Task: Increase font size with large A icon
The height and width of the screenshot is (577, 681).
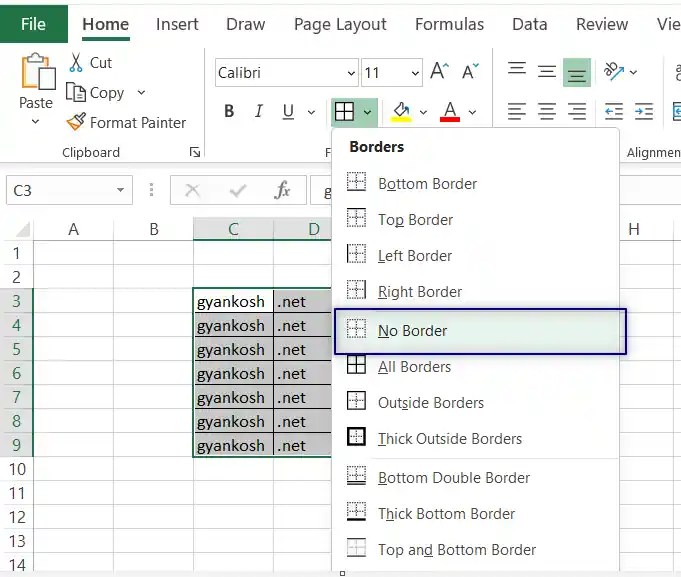Action: point(440,71)
